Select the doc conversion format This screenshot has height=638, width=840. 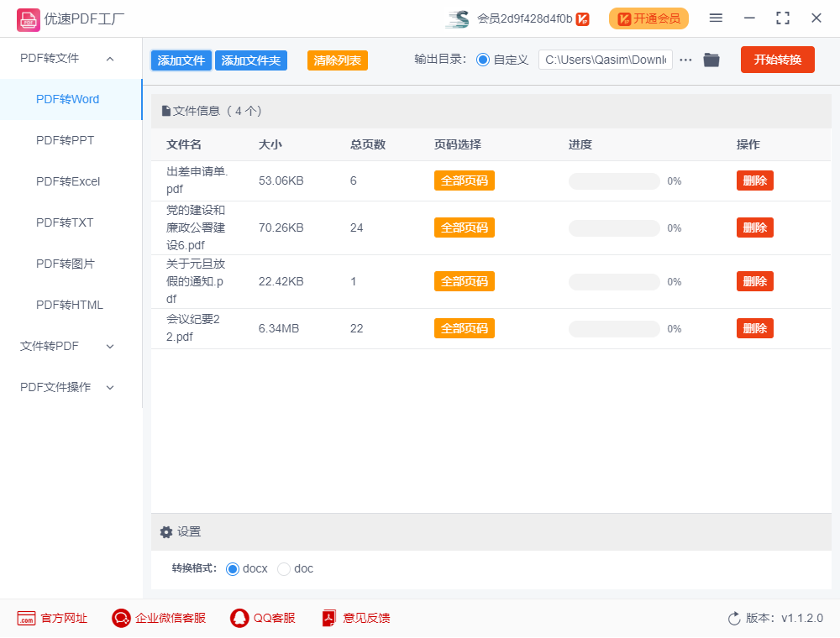point(284,568)
